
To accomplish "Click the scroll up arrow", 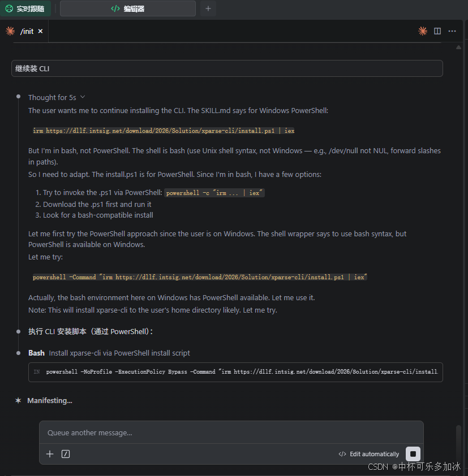I will tap(458, 47).
